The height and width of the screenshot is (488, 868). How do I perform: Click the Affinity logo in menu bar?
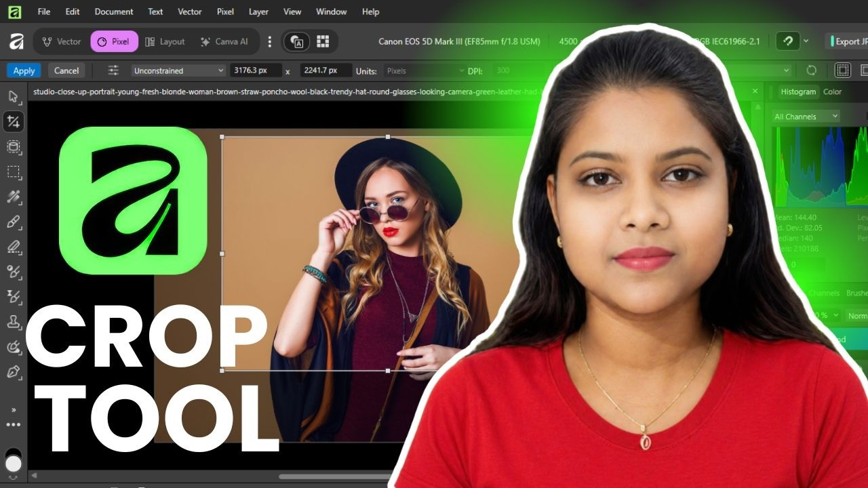(14, 12)
